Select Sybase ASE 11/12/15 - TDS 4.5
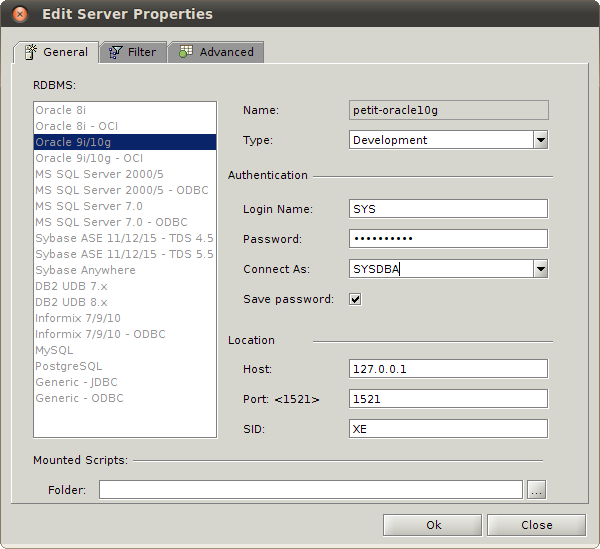 (x=125, y=238)
